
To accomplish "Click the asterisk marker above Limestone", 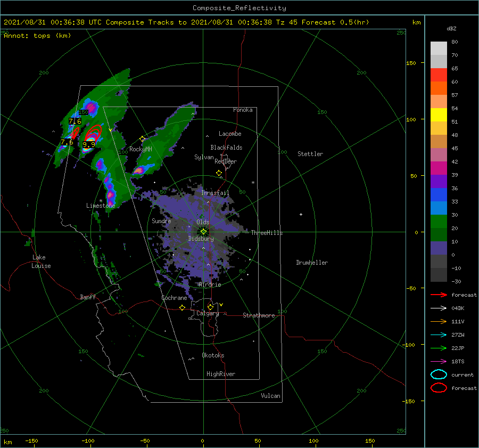I will [x=101, y=201].
